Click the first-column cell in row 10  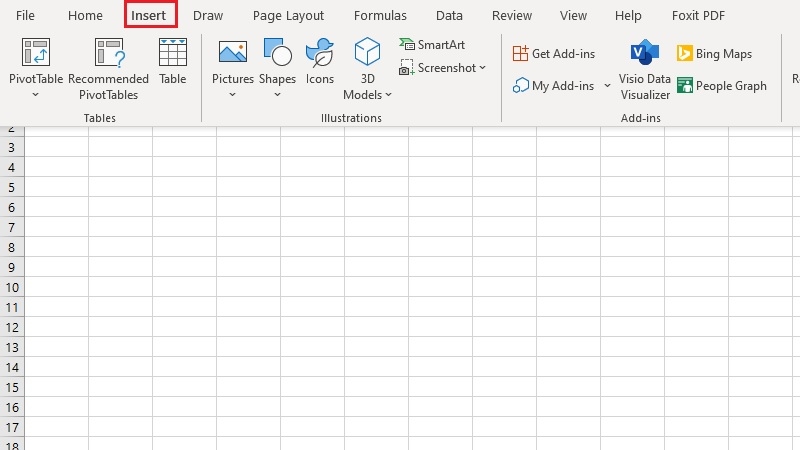pyautogui.click(x=57, y=287)
